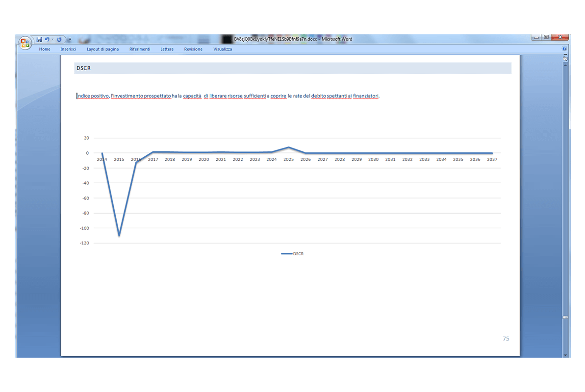The image size is (585, 392).
Task: Open the Layout di pagina tab
Action: click(x=102, y=49)
